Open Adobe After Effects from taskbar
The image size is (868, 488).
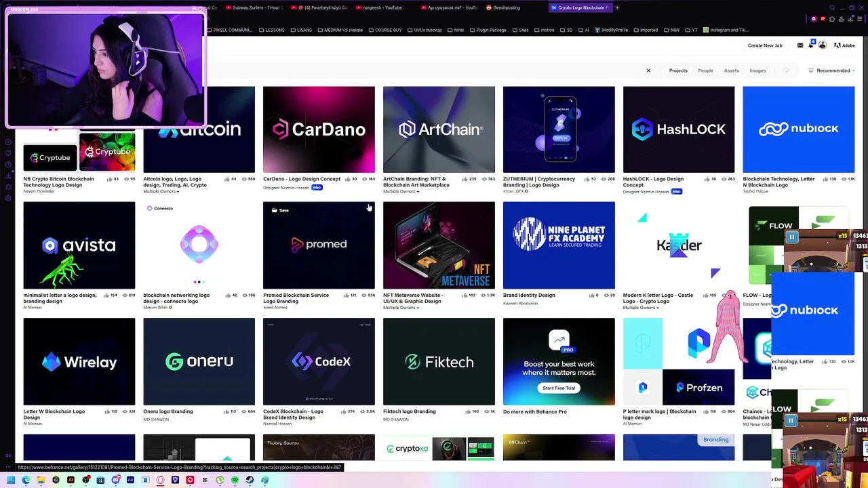click(x=130, y=480)
